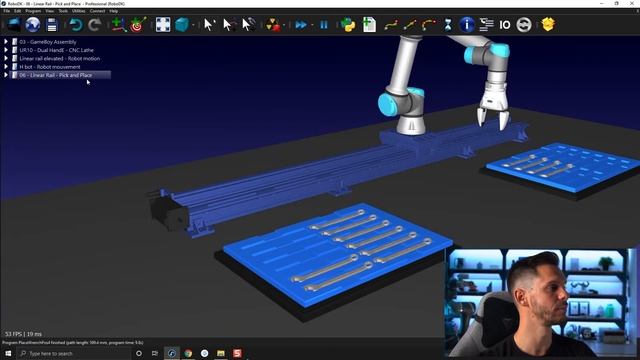Click the Type here to search box
Image resolution: width=640 pixels, height=360 pixels.
pos(73,353)
